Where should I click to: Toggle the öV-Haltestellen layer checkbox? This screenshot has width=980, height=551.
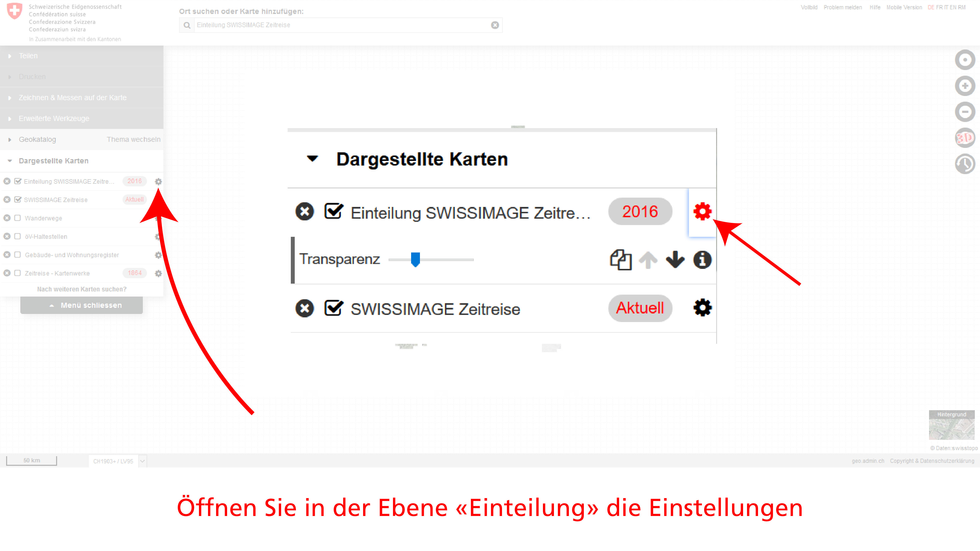(x=17, y=237)
